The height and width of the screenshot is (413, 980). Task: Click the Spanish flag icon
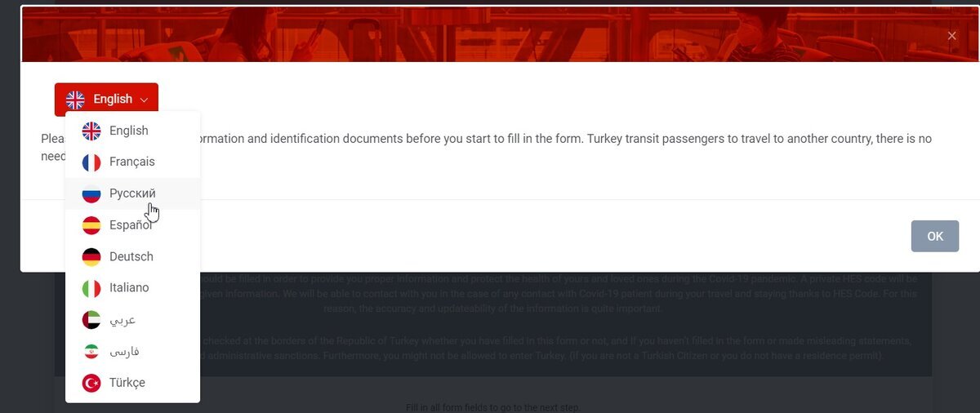tap(91, 225)
